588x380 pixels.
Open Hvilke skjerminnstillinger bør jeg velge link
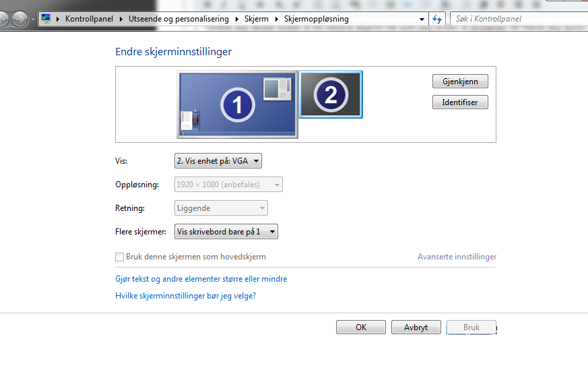click(186, 296)
